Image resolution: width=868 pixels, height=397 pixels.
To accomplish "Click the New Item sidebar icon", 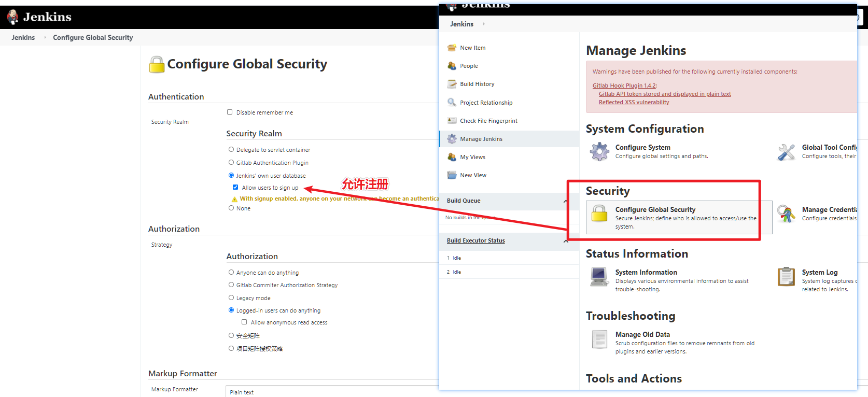I will [x=452, y=48].
